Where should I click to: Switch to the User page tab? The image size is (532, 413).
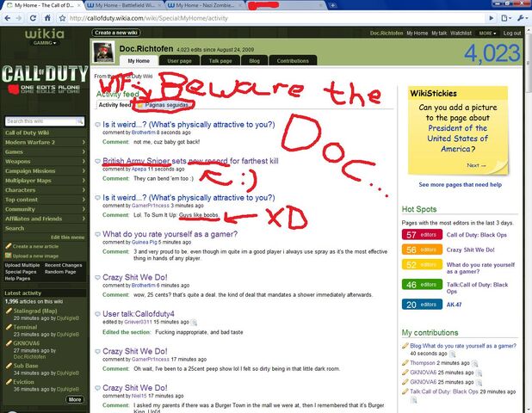click(179, 61)
